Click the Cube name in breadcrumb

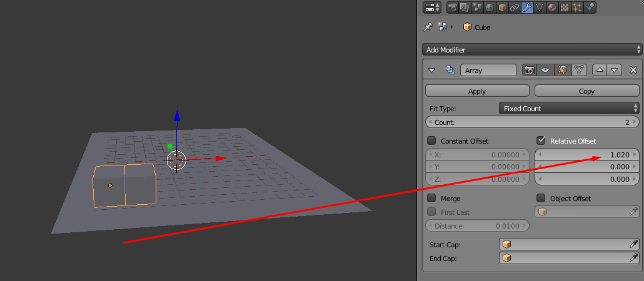point(483,27)
